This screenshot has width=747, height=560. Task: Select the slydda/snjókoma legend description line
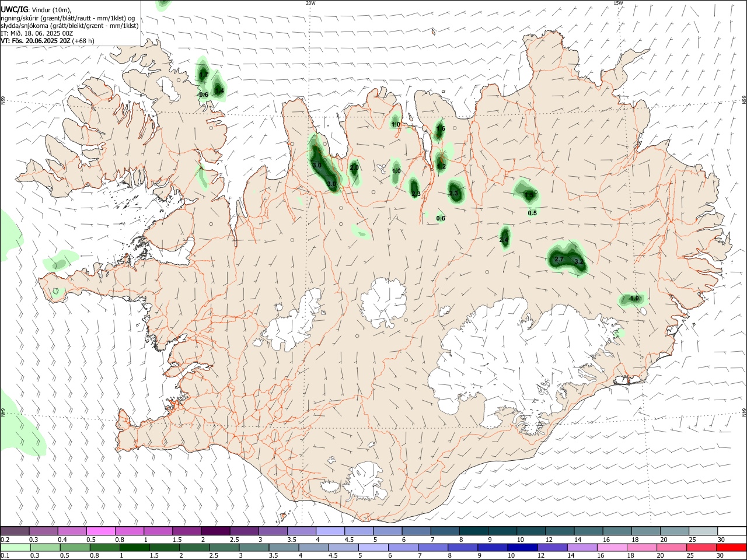(x=69, y=26)
